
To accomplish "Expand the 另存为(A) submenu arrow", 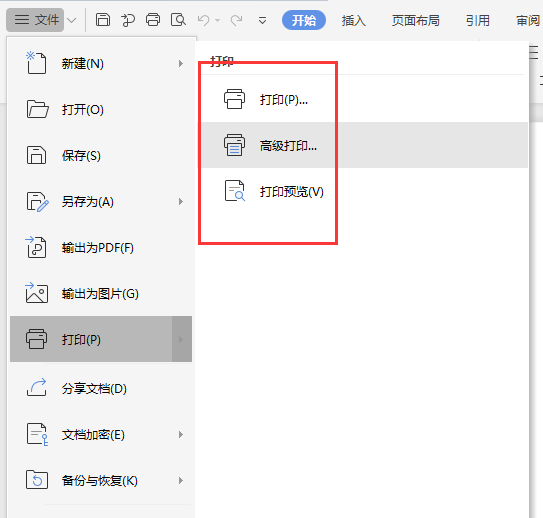I will [180, 202].
